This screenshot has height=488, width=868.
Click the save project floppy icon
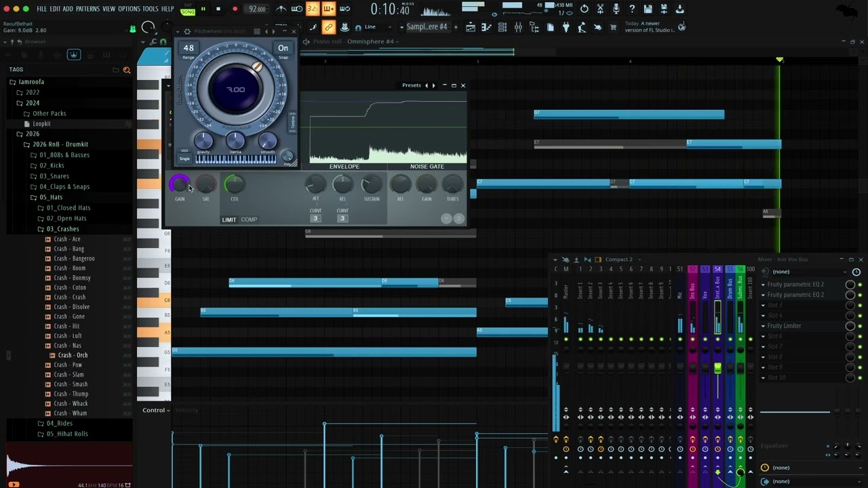pos(648,9)
